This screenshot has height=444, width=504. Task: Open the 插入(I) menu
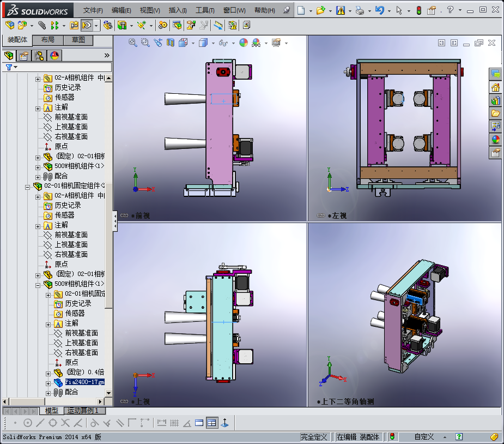pyautogui.click(x=178, y=10)
